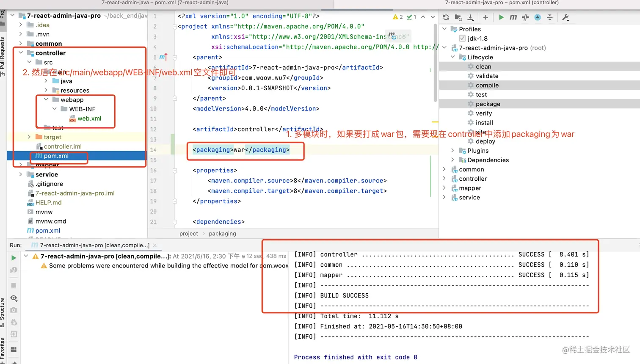Expand service module in Maven panel
Image resolution: width=640 pixels, height=364 pixels.
point(444,197)
